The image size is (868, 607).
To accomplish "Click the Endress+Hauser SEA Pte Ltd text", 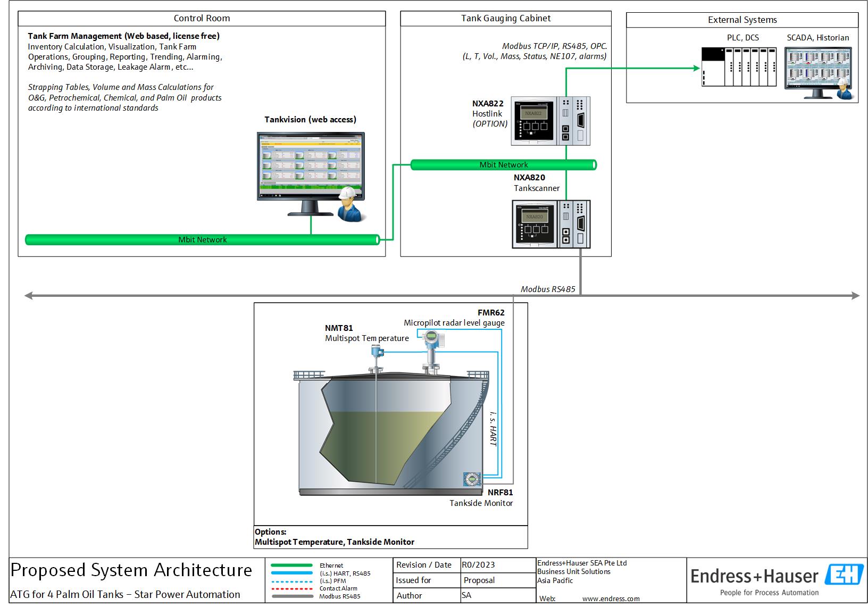I will [x=582, y=563].
